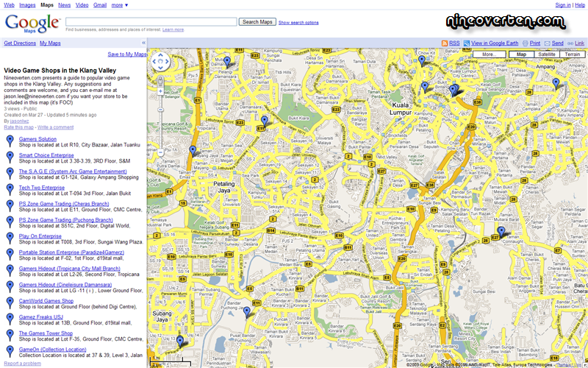The width and height of the screenshot is (588, 368).
Task: Click the zoom slider track on map
Action: coord(160,121)
